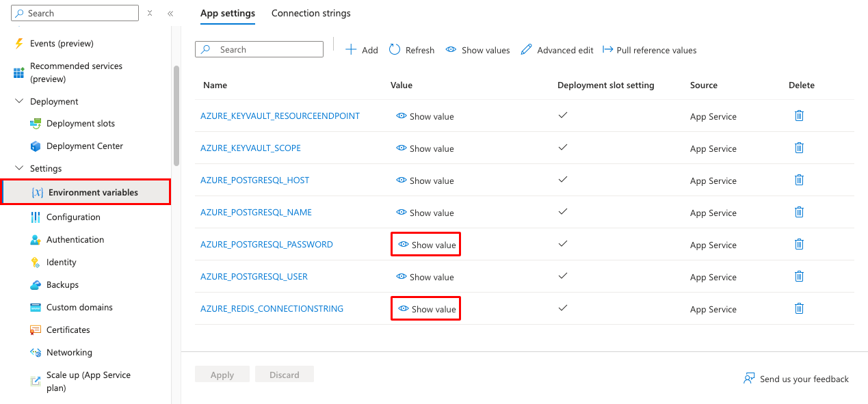Click the settings search input field
Viewport: 868px width, 404px height.
(259, 49)
